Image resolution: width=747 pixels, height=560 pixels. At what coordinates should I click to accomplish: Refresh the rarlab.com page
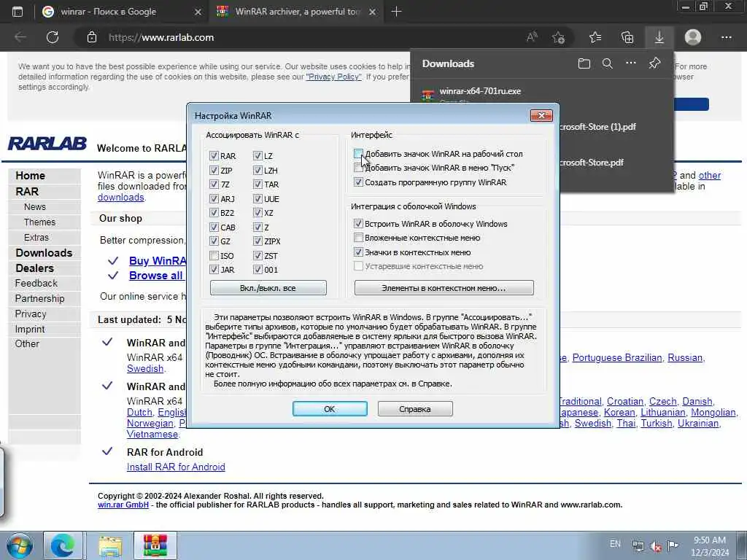tap(53, 37)
